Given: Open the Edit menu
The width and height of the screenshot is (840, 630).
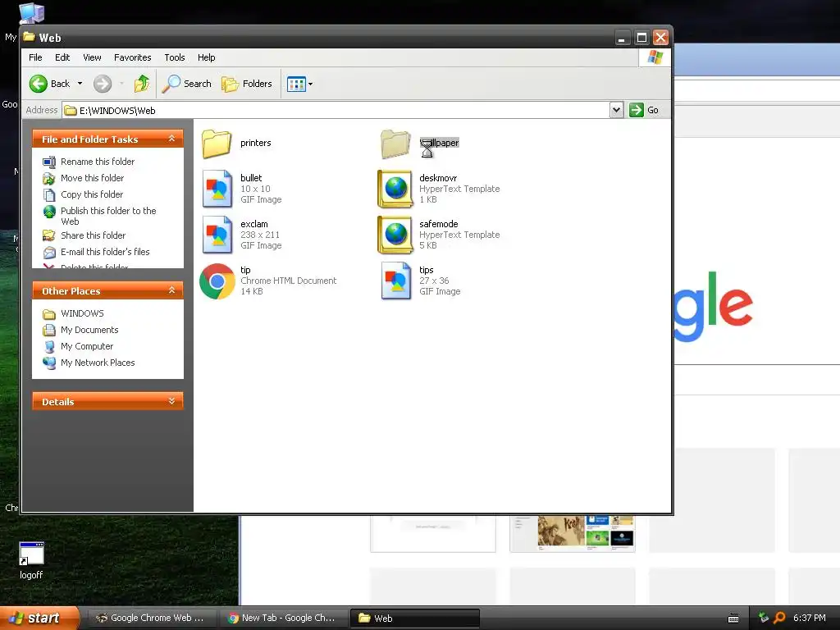Looking at the screenshot, I should coord(62,57).
